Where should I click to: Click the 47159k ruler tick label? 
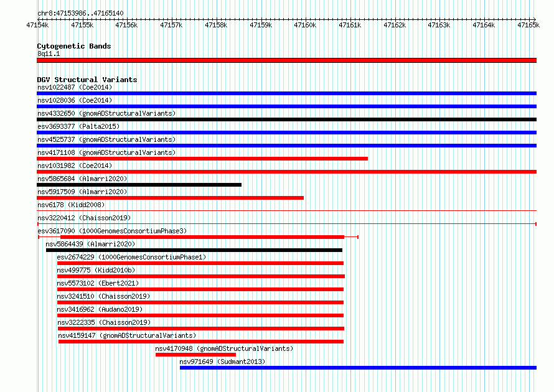tap(261, 25)
